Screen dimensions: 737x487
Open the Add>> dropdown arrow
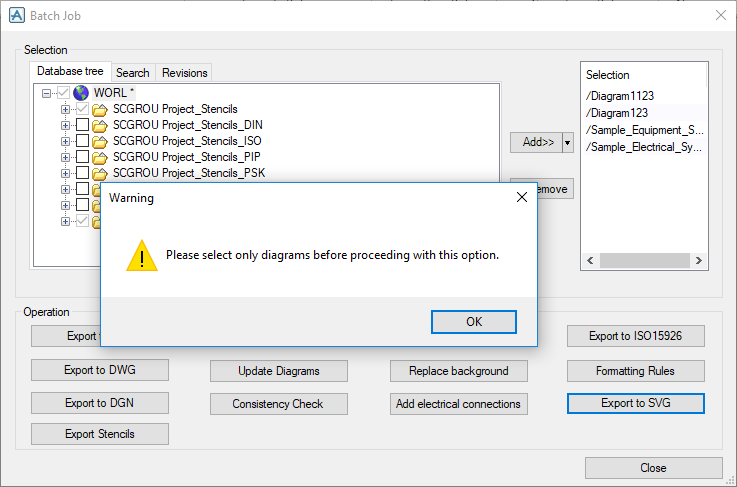click(x=568, y=143)
